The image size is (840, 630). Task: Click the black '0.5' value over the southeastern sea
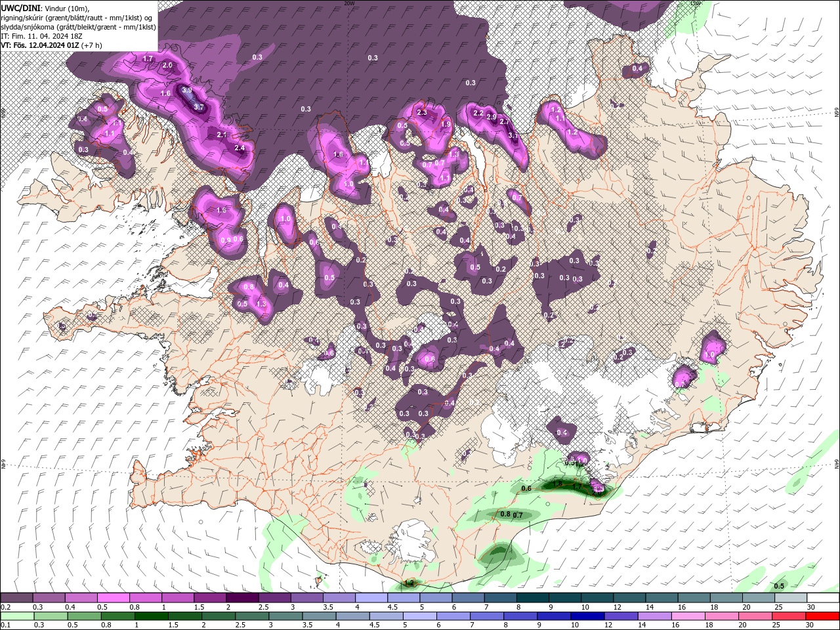780,586
